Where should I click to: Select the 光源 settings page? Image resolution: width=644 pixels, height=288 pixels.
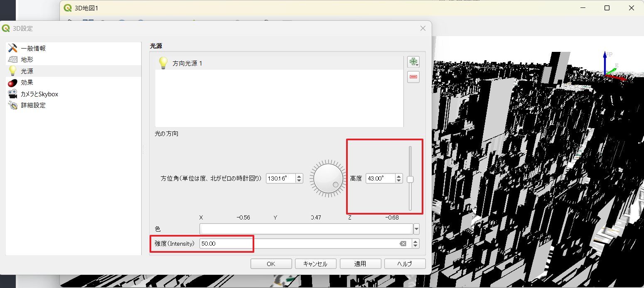click(74, 71)
